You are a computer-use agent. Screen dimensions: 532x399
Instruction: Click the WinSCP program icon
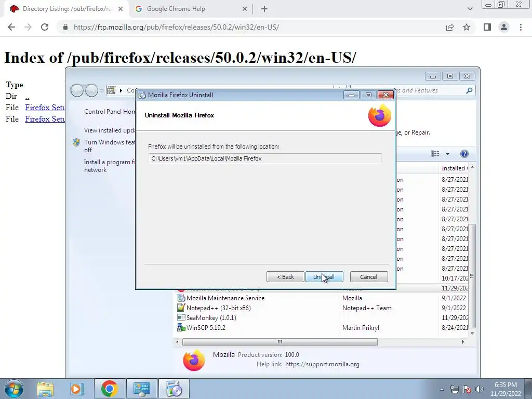(x=181, y=328)
